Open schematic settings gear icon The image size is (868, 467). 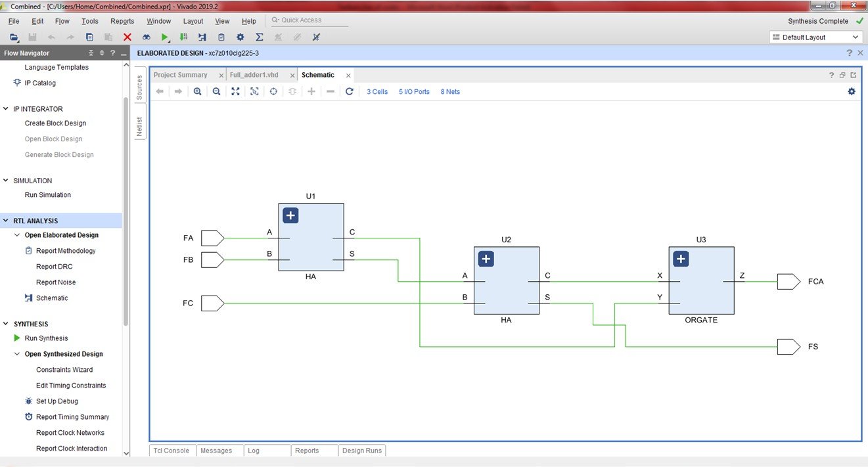click(x=852, y=91)
